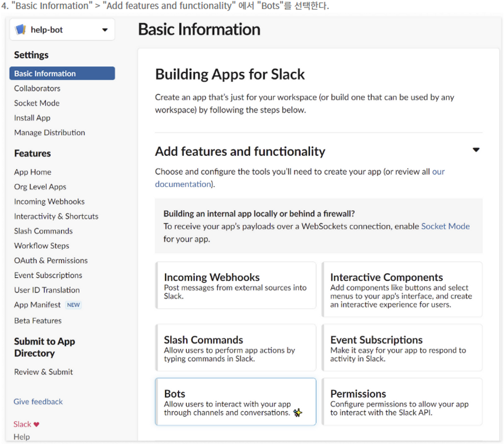This screenshot has width=504, height=444.
Task: Open Incoming Webhooks from the sidebar
Action: click(x=49, y=202)
